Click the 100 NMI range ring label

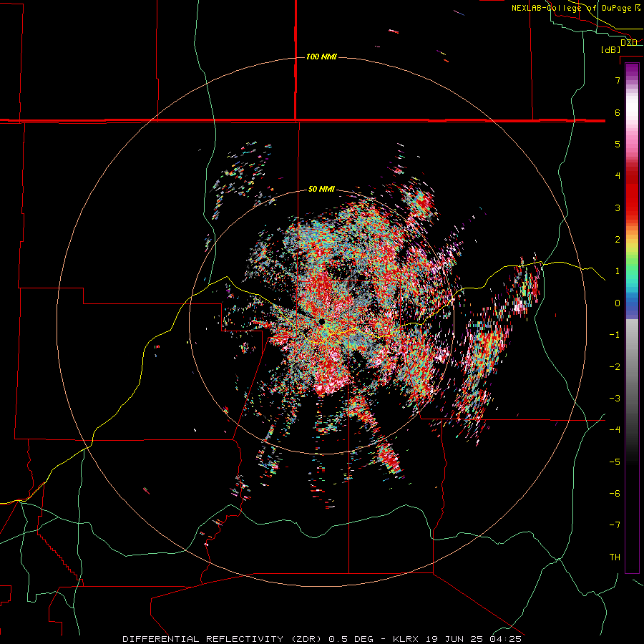321,57
